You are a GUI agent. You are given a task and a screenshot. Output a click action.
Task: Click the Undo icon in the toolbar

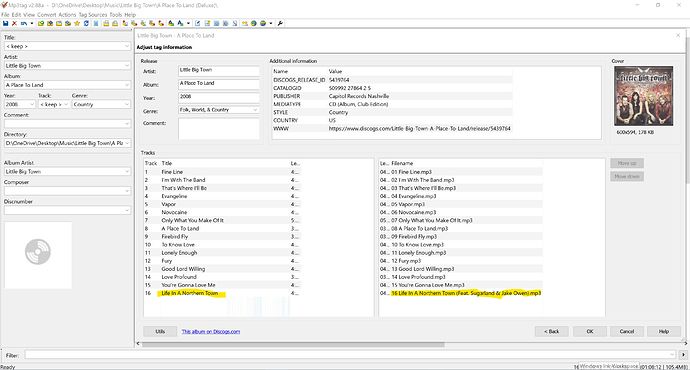[24, 23]
